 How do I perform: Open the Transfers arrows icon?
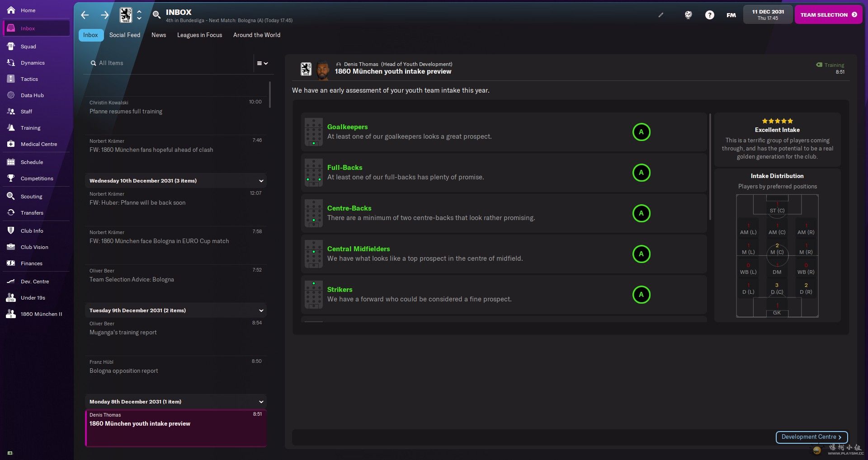click(11, 212)
